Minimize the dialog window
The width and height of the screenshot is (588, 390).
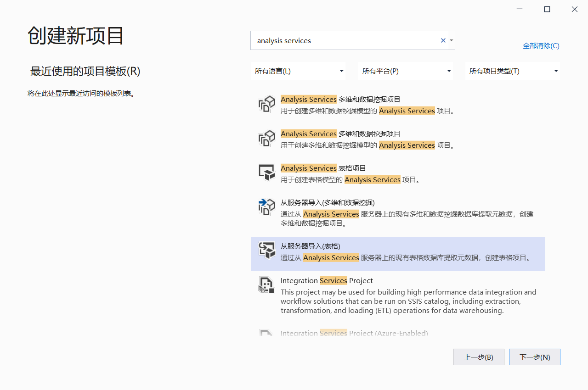(x=520, y=9)
